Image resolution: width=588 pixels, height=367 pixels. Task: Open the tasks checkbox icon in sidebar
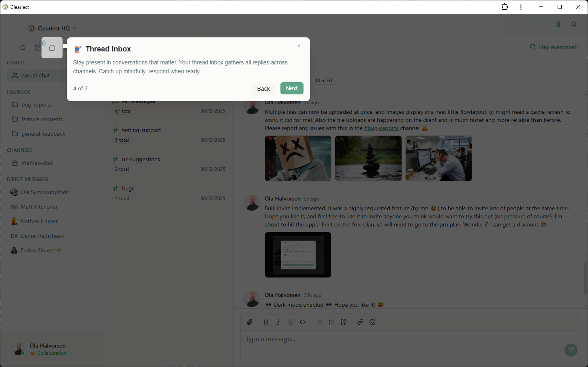click(38, 48)
